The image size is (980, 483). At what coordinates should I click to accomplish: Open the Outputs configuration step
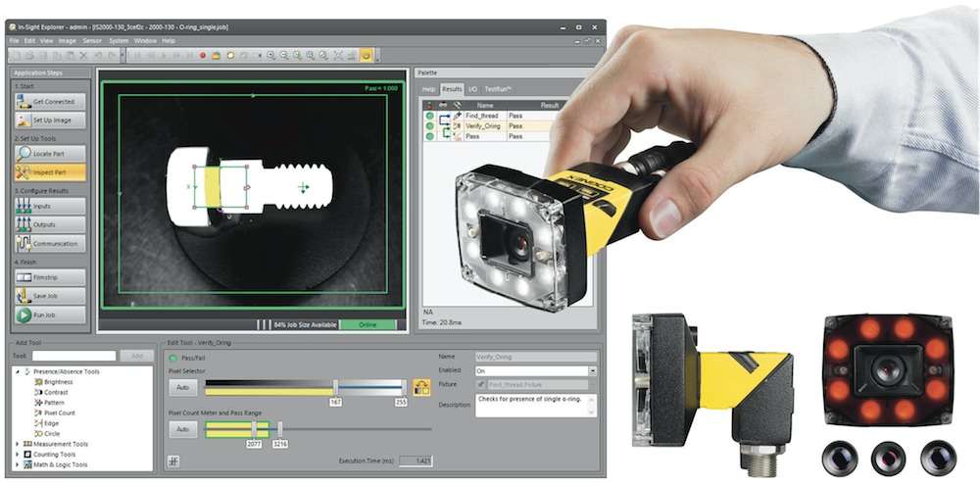[51, 225]
